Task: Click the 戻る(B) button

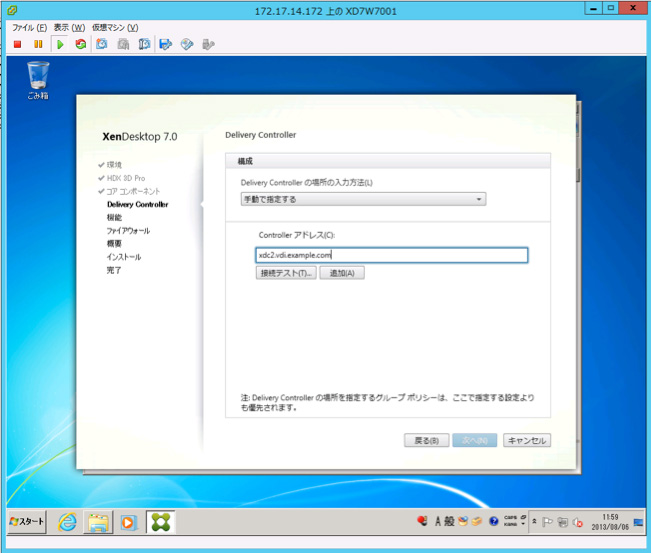Action: (427, 440)
